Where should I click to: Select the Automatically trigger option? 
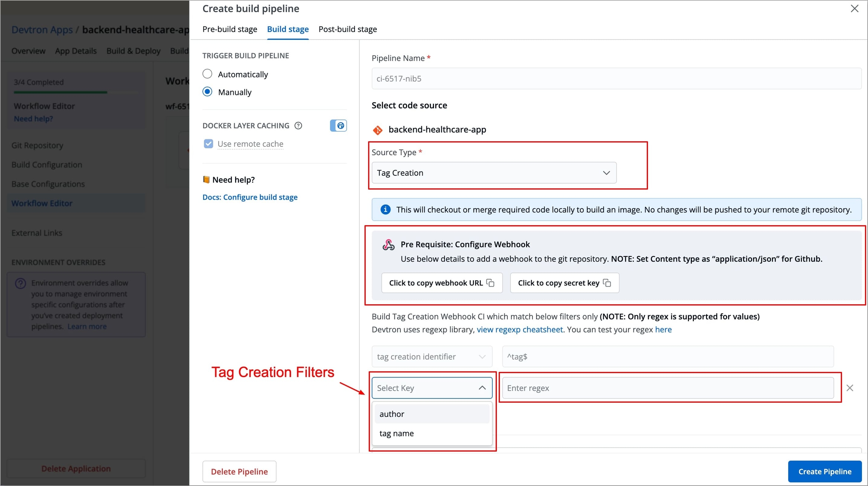(x=208, y=74)
